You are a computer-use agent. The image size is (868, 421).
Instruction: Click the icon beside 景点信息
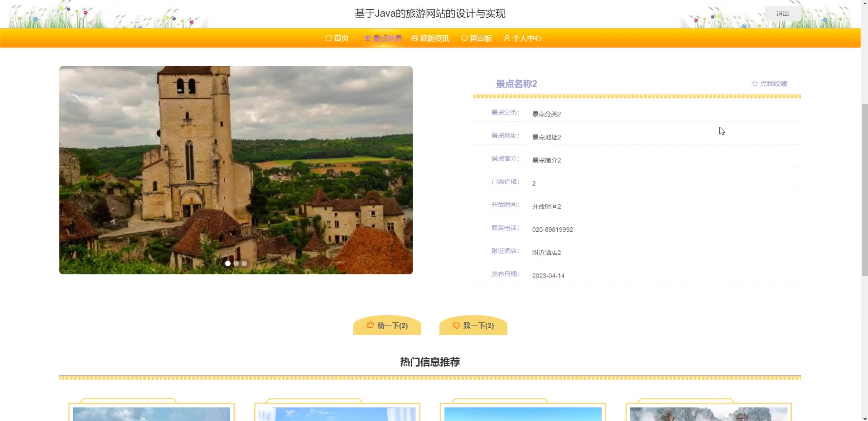coord(368,38)
